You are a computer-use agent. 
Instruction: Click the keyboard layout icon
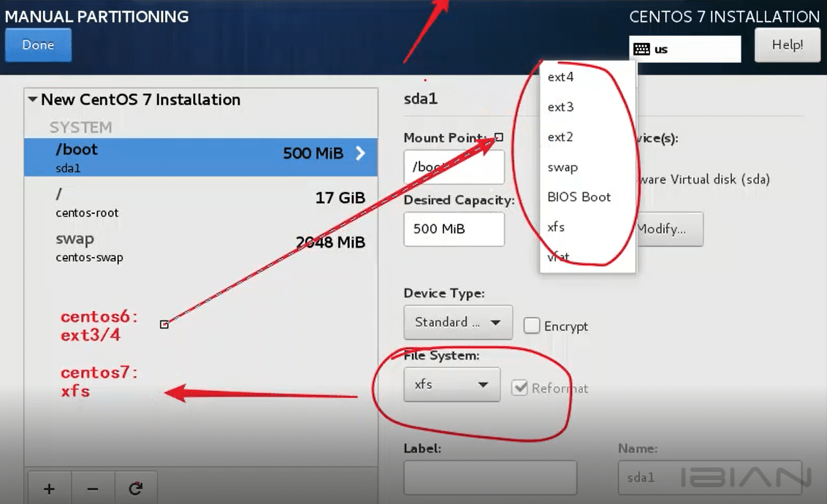click(x=641, y=49)
